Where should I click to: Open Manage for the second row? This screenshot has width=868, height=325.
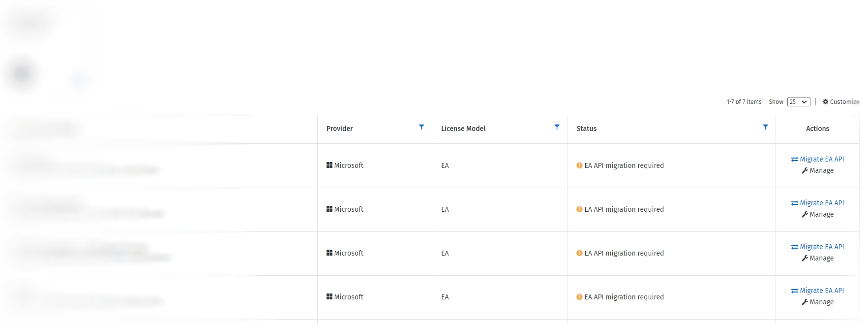click(x=821, y=214)
